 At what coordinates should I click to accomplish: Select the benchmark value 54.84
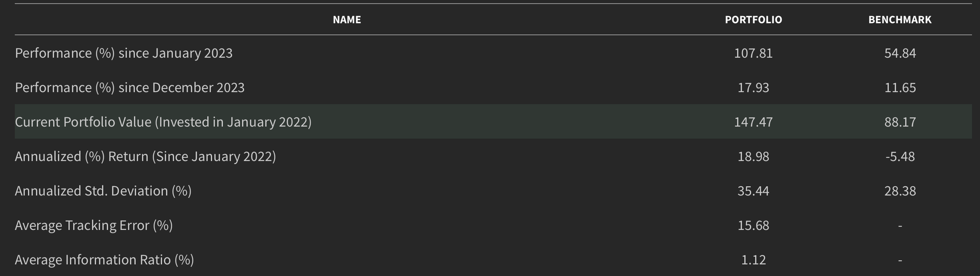point(900,53)
